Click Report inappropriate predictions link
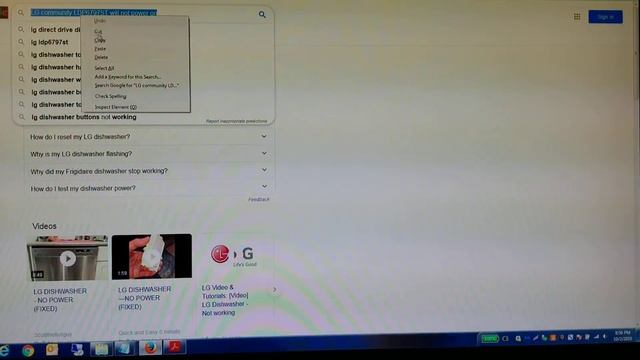 pyautogui.click(x=236, y=121)
